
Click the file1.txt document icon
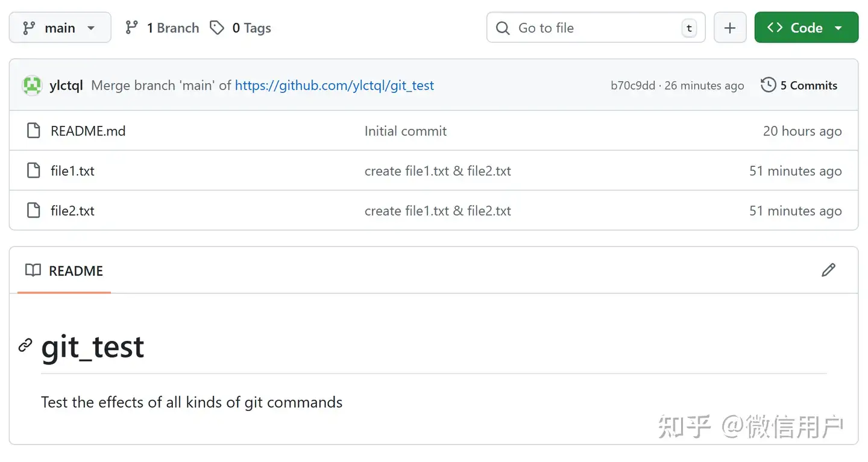(34, 170)
